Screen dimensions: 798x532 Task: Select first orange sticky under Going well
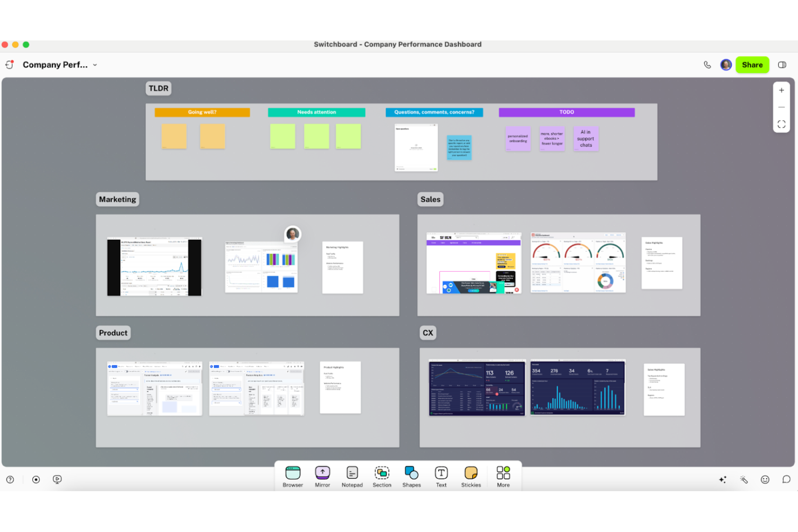174,136
